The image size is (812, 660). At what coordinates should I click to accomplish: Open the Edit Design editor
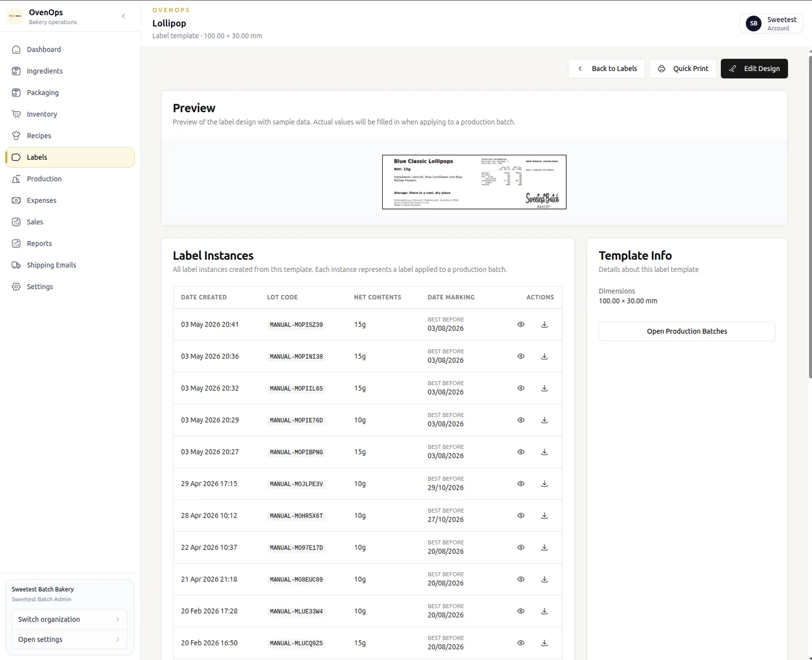(x=754, y=68)
